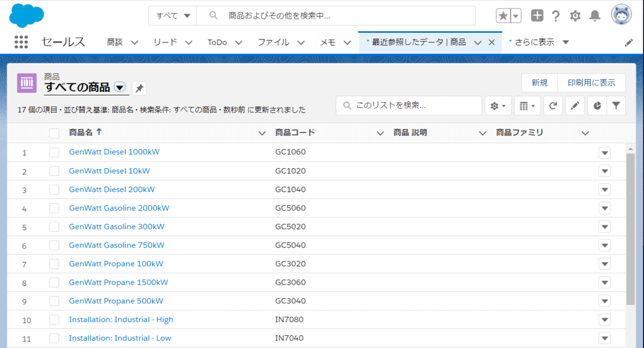The width and height of the screenshot is (644, 348).
Task: Open row actions for GenWatt Diesel 1000kW
Action: coord(605,153)
